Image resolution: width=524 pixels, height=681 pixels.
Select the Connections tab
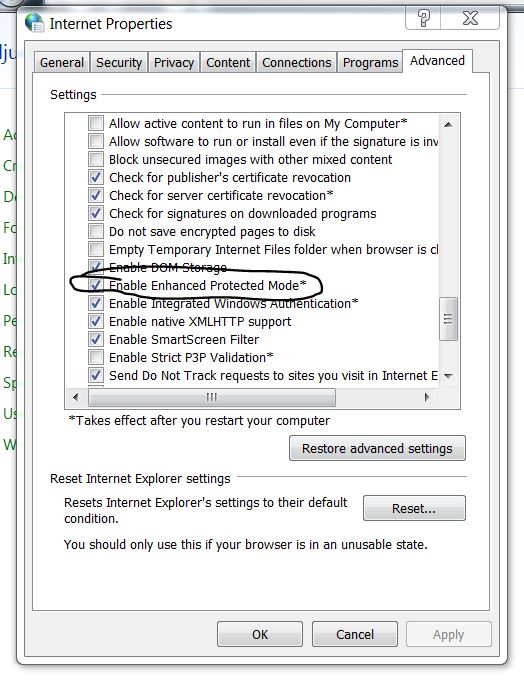(x=297, y=63)
